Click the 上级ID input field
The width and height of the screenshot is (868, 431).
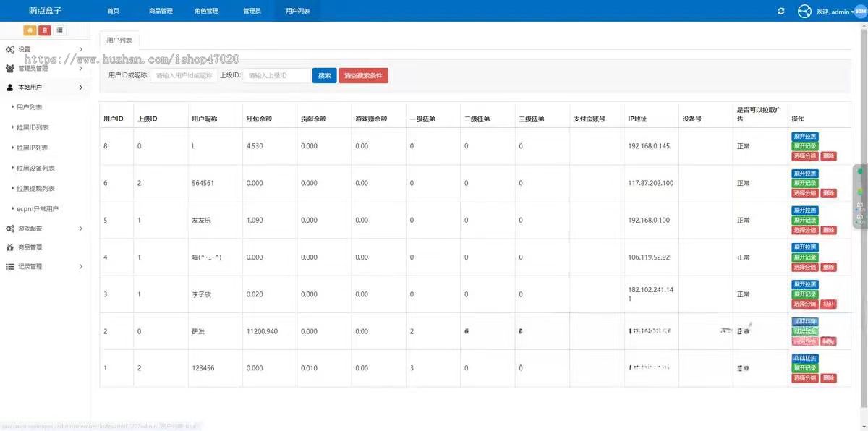point(276,75)
